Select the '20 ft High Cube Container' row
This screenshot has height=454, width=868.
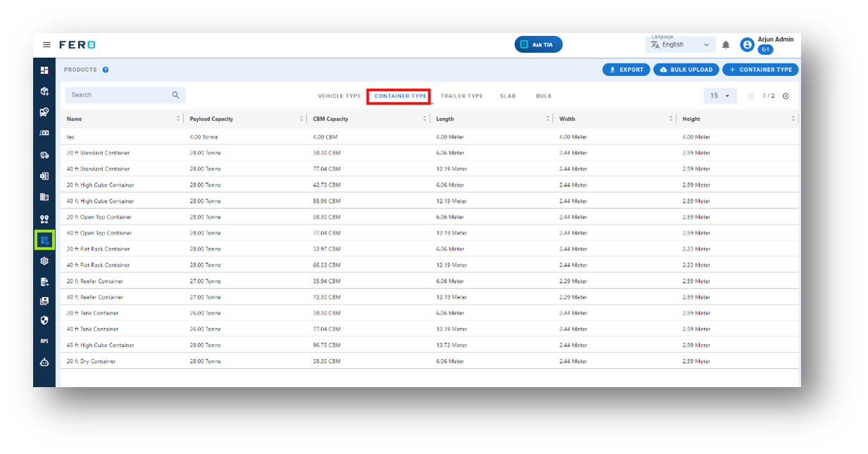pos(430,185)
